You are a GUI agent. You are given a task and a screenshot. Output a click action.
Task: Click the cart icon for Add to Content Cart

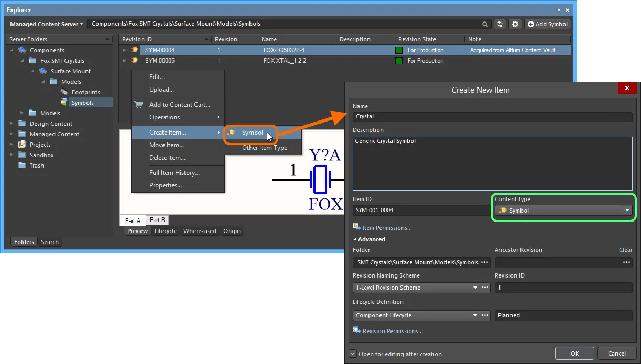[138, 104]
